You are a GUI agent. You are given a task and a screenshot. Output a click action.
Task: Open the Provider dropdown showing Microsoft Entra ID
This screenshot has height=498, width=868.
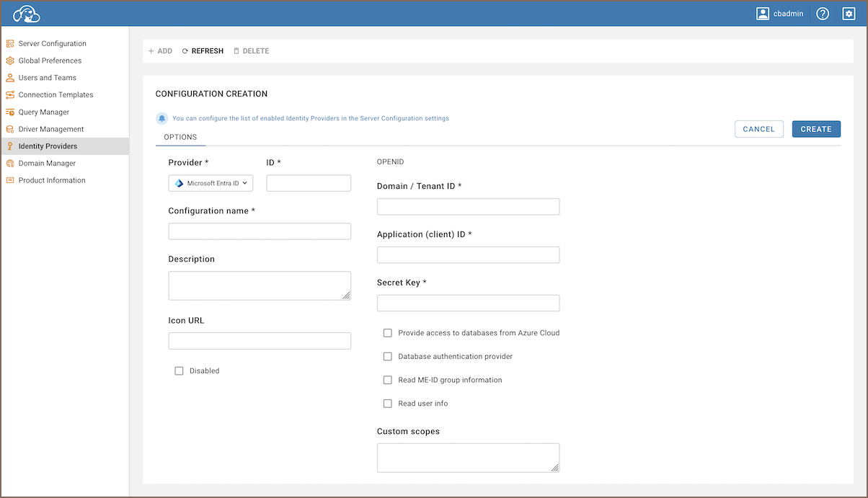click(211, 184)
